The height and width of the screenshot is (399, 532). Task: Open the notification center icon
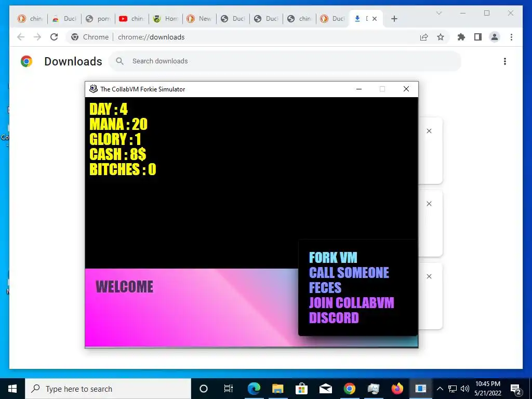click(x=516, y=389)
